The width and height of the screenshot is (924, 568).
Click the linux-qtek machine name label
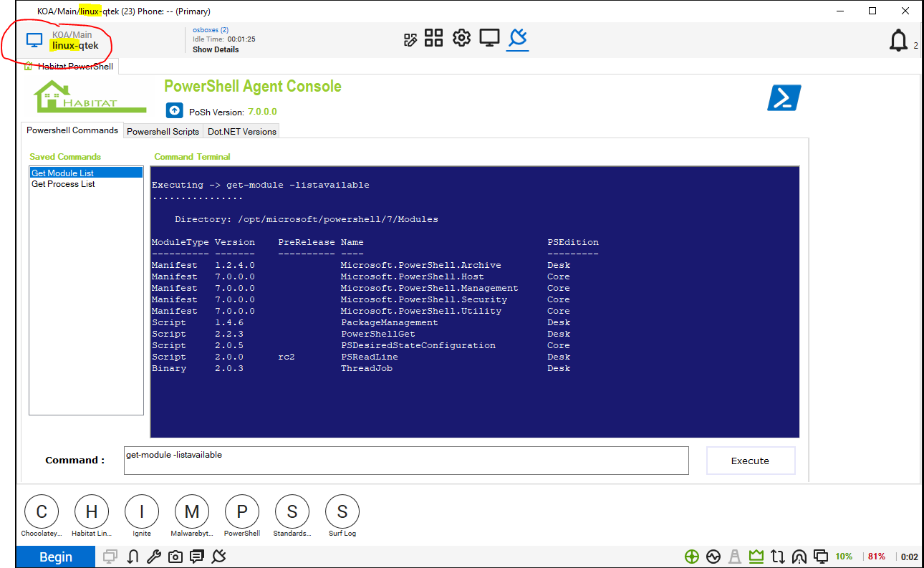74,46
